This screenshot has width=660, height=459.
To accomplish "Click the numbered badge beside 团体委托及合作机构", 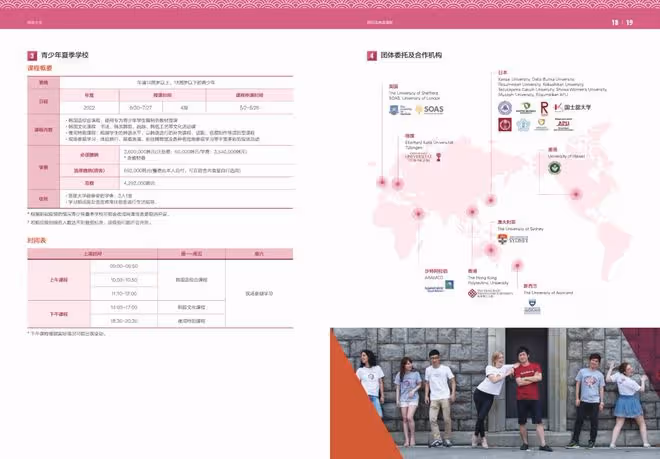I will tap(372, 56).
